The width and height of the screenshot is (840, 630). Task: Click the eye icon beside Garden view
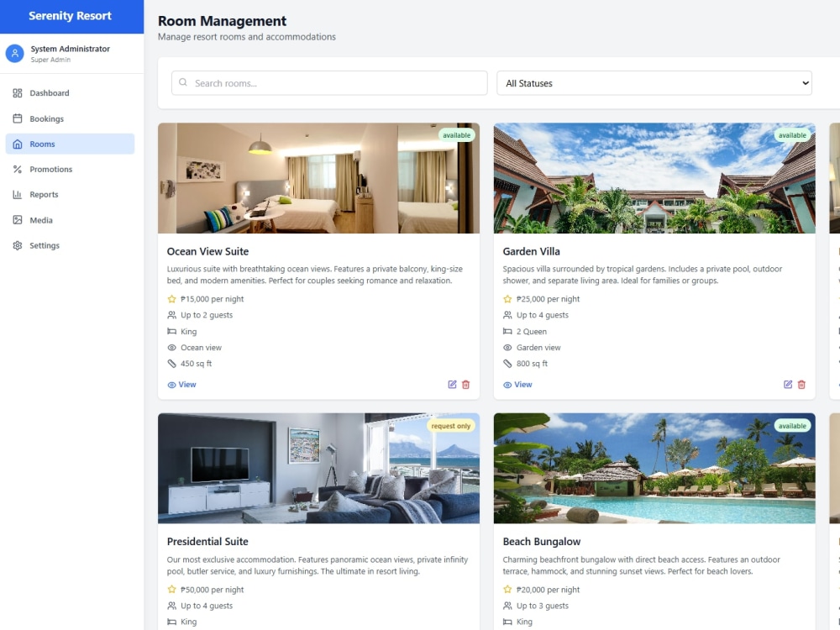point(507,348)
